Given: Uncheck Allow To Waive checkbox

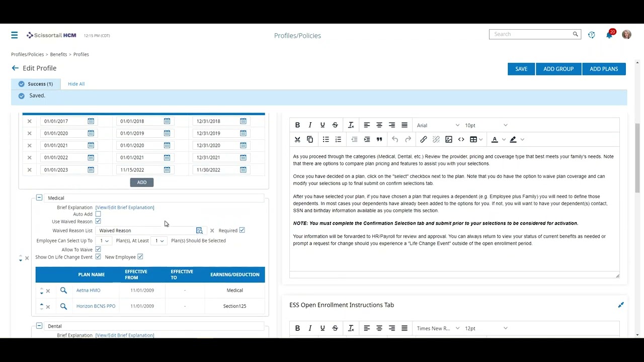Looking at the screenshot, I should click(98, 249).
